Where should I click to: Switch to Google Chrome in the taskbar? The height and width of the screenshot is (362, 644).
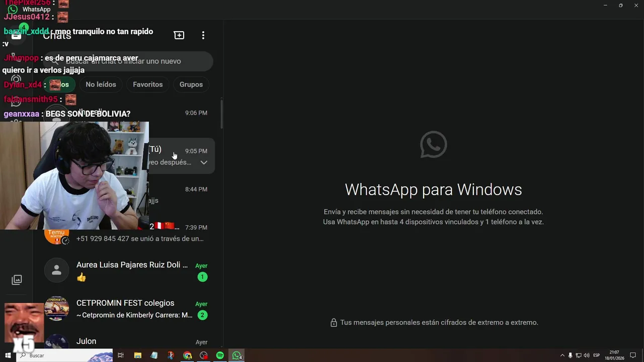[x=187, y=355]
